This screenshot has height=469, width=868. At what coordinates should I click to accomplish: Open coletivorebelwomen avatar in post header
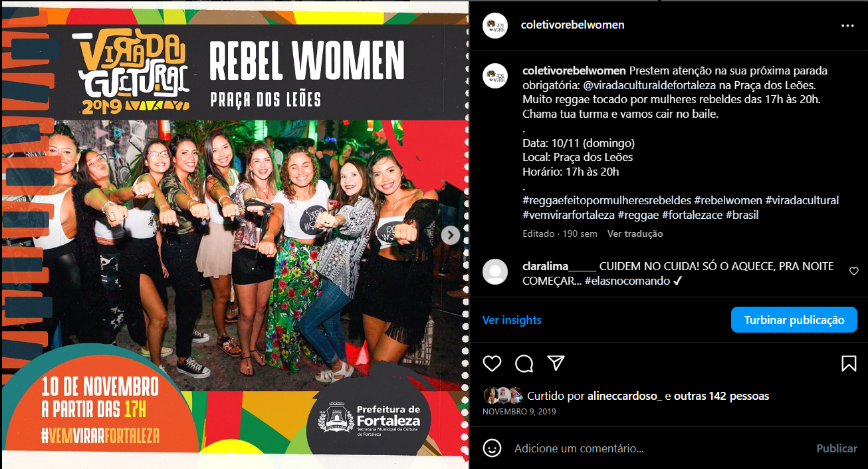click(495, 25)
